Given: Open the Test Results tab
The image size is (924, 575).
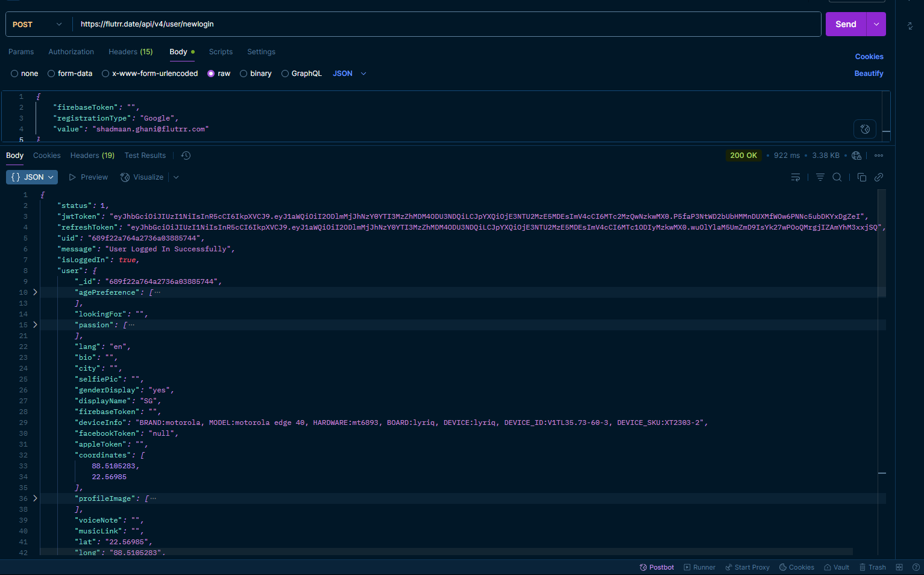Looking at the screenshot, I should pyautogui.click(x=145, y=156).
